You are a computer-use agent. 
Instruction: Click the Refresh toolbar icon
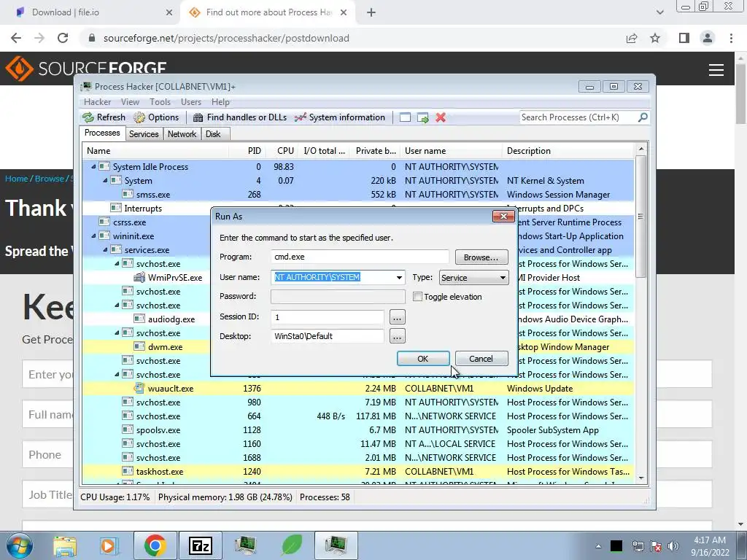click(x=88, y=117)
